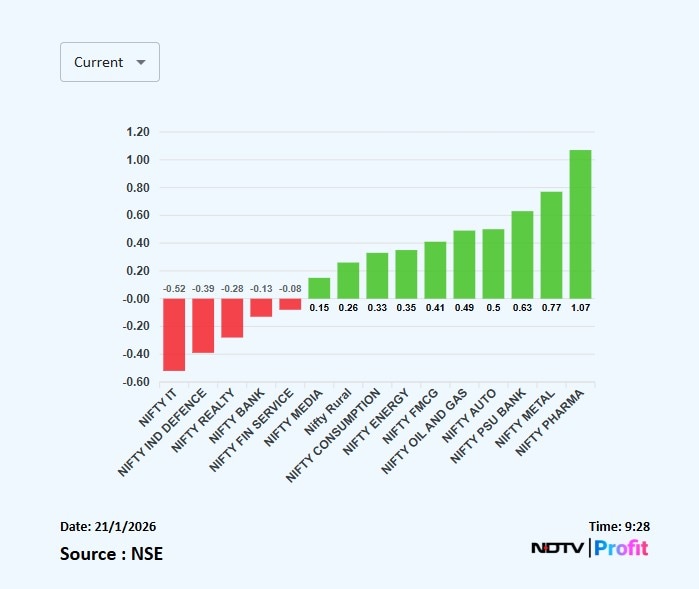The image size is (699, 589).
Task: Click the green NIFTY AUTO bar
Action: pyautogui.click(x=493, y=264)
